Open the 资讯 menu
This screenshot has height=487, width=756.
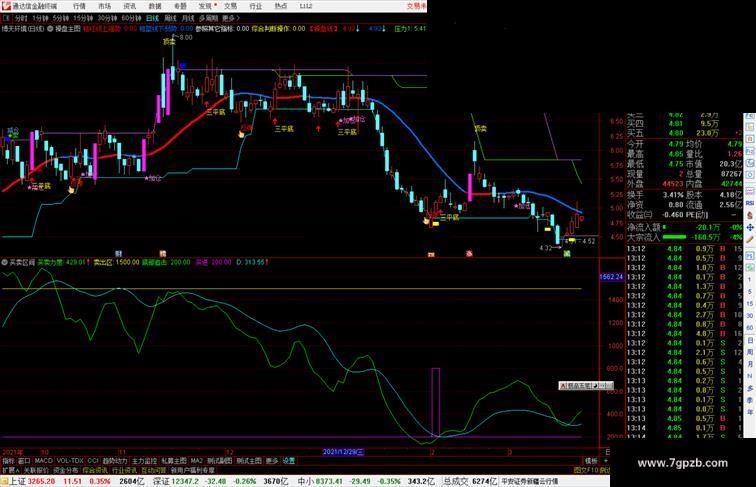pos(130,6)
